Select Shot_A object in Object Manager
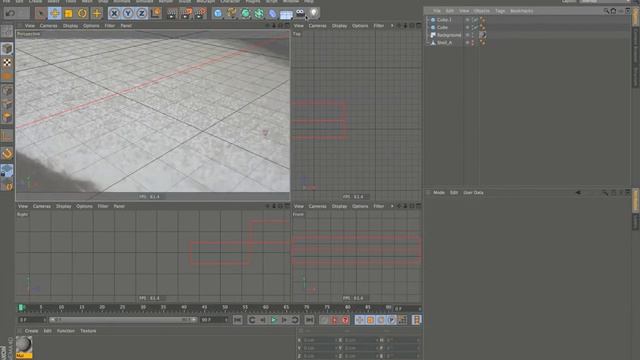Image resolution: width=640 pixels, height=360 pixels. coord(444,42)
